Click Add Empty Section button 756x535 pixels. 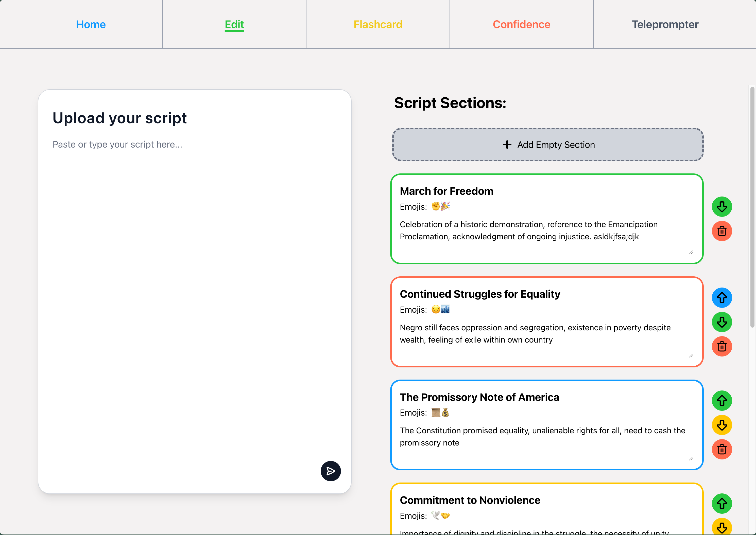click(x=548, y=145)
